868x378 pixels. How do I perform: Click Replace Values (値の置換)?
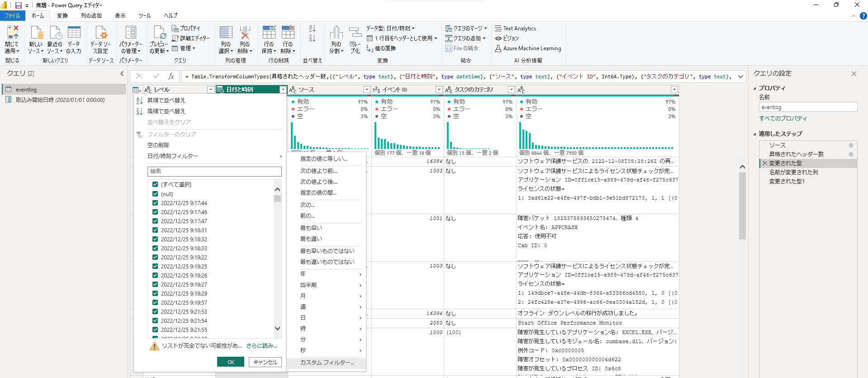coord(381,48)
